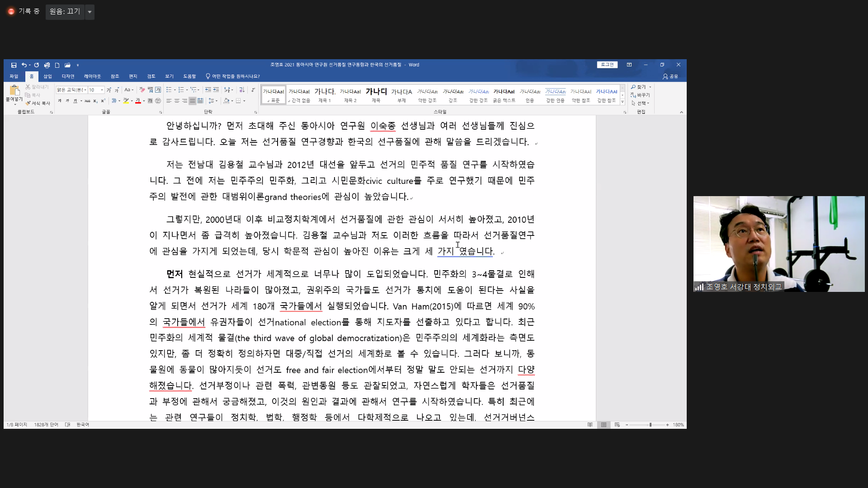The width and height of the screenshot is (868, 488).
Task: Click 바꾸기 to replace text
Action: coord(641,95)
